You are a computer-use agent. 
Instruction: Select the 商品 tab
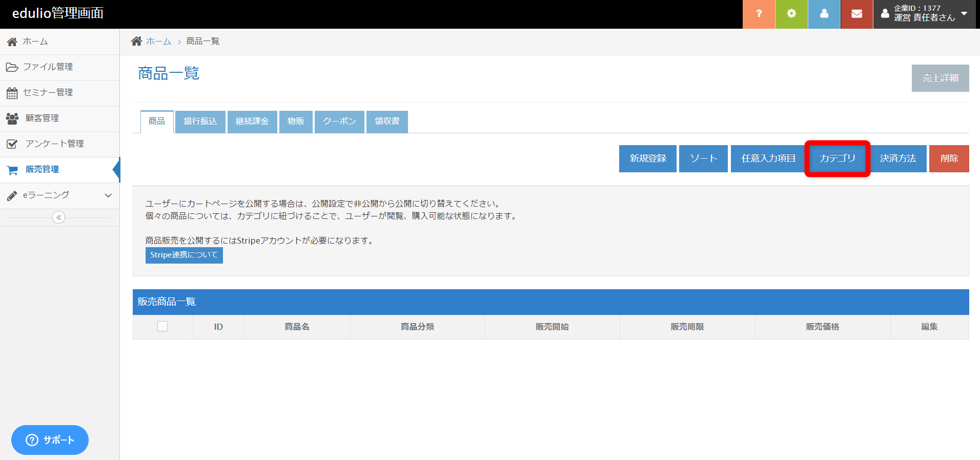157,122
